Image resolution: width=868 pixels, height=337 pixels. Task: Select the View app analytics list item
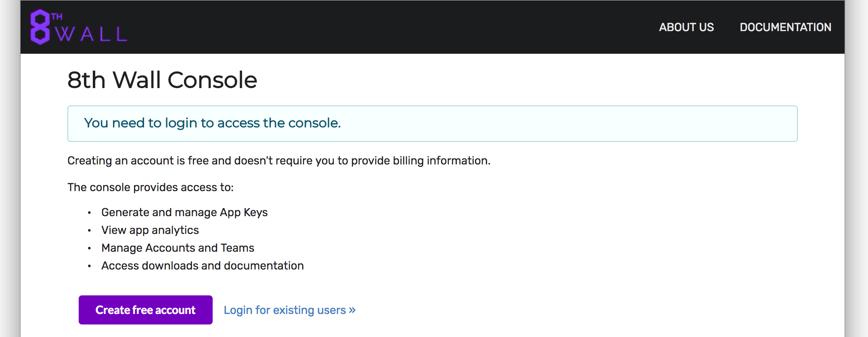pyautogui.click(x=150, y=230)
